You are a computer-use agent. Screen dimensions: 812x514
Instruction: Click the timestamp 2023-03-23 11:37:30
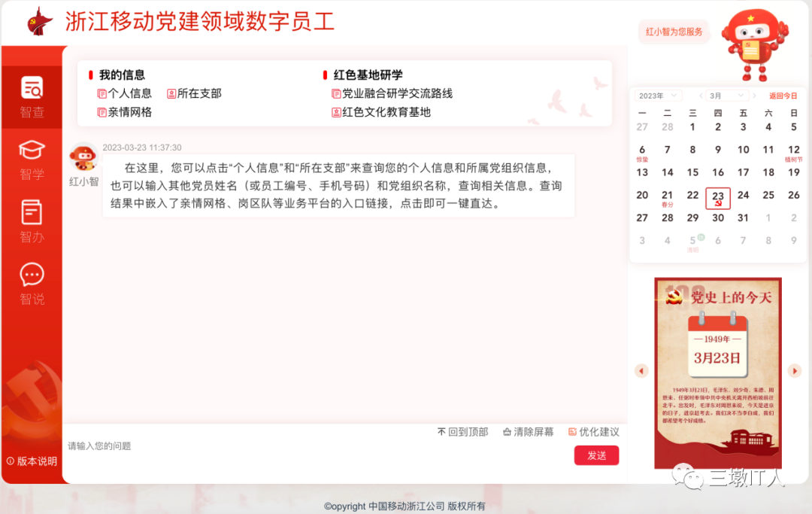(142, 148)
